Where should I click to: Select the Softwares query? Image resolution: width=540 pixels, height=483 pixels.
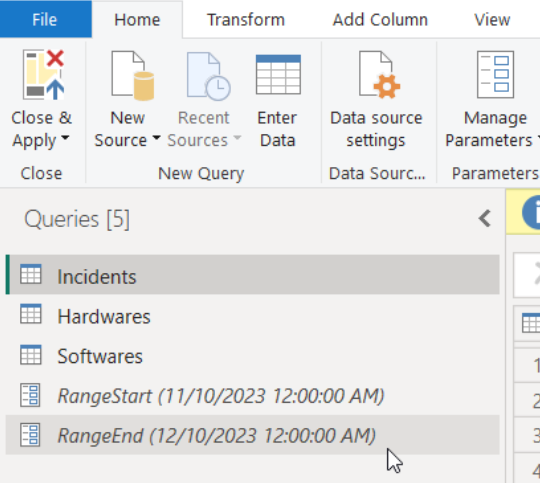(x=252, y=355)
